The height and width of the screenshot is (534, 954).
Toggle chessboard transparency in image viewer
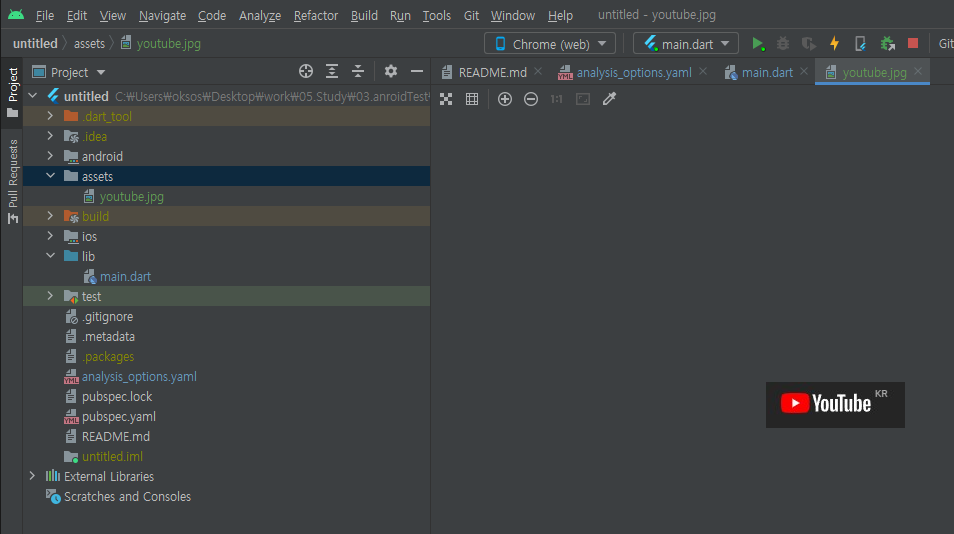click(x=446, y=99)
